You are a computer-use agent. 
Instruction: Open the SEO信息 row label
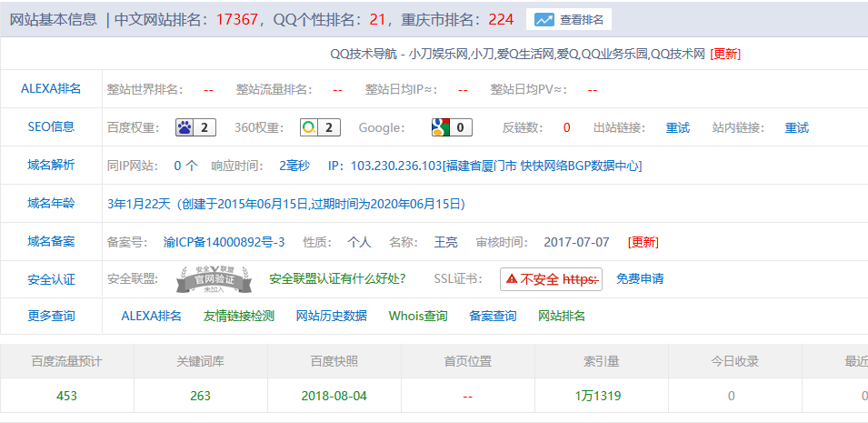click(x=51, y=127)
